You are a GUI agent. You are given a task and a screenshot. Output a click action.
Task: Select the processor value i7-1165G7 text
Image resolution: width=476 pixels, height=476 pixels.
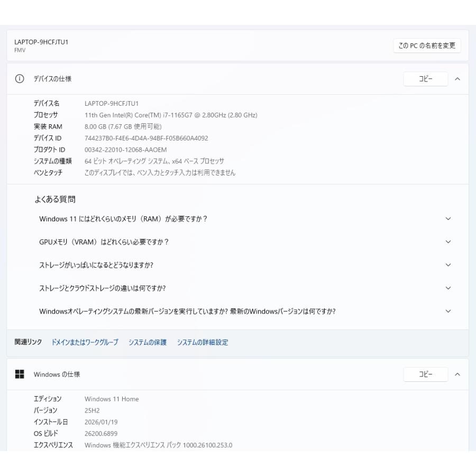point(171,115)
